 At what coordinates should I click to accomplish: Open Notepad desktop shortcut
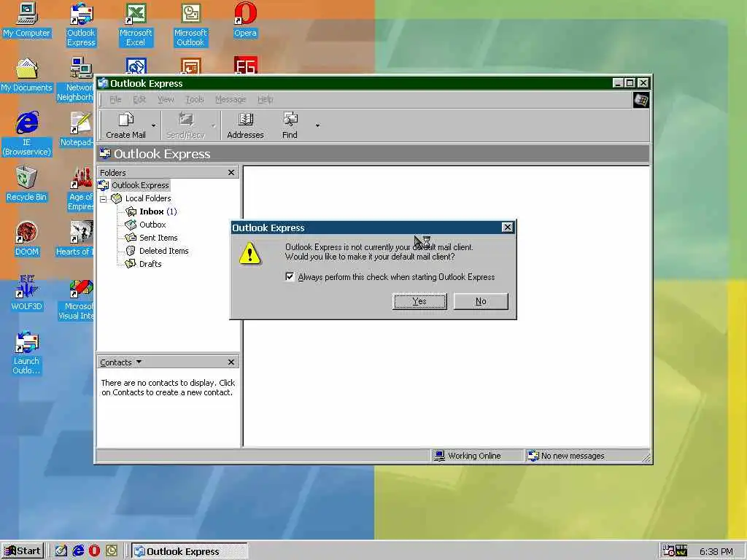tap(77, 130)
